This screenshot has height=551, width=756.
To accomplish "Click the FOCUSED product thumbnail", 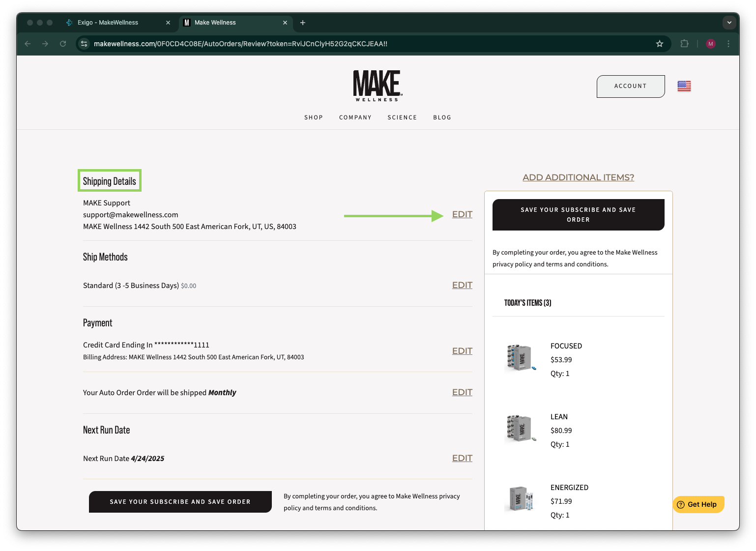I will coord(521,358).
